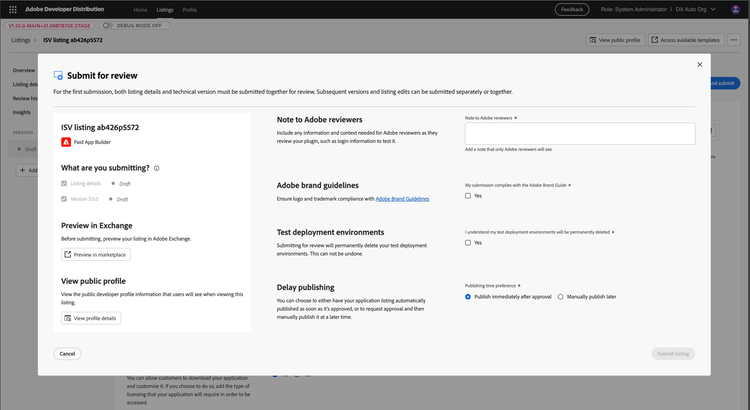This screenshot has height=410, width=750.
Task: Click the Note to Adobe reviewers field
Action: [580, 133]
